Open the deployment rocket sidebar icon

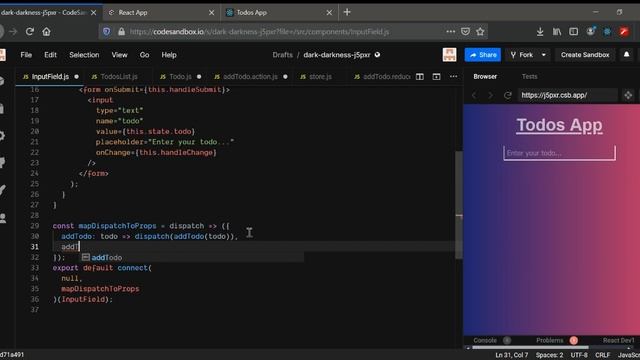pyautogui.click(x=2, y=190)
